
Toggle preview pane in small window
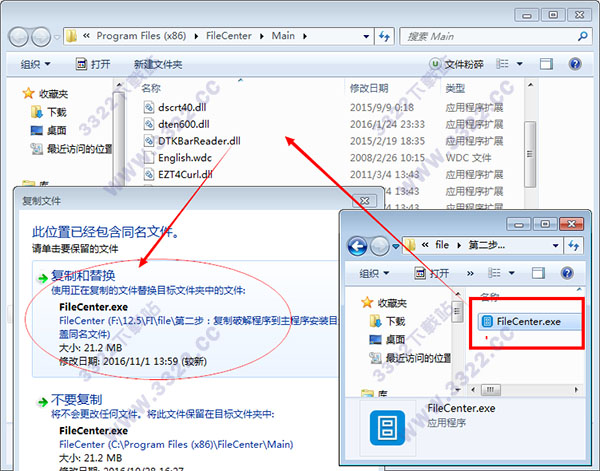point(538,273)
